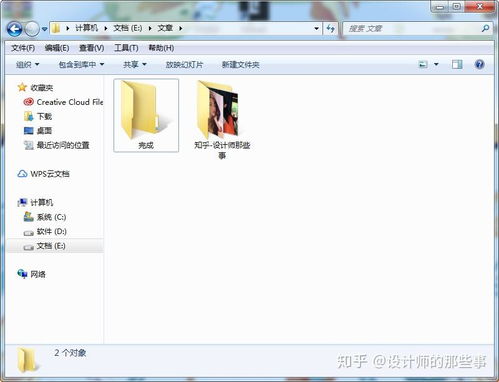Click the 文档 (E:) drive icon
The width and height of the screenshot is (499, 382).
pyautogui.click(x=28, y=247)
